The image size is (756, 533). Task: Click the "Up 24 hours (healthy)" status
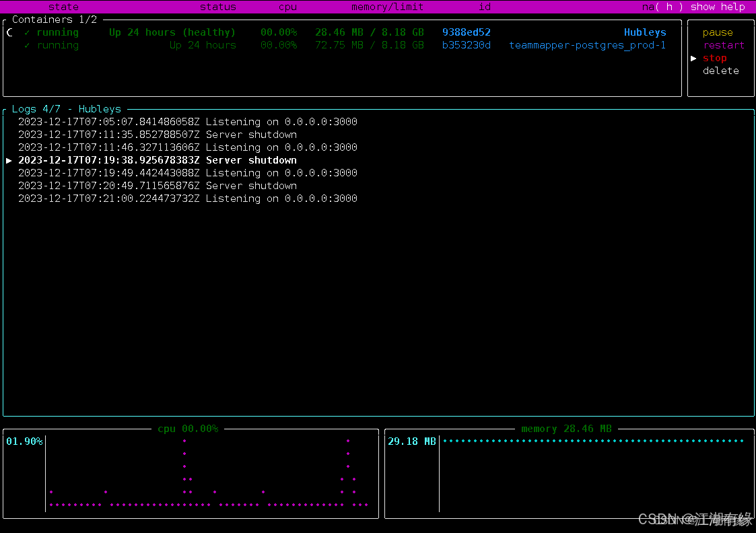point(172,32)
